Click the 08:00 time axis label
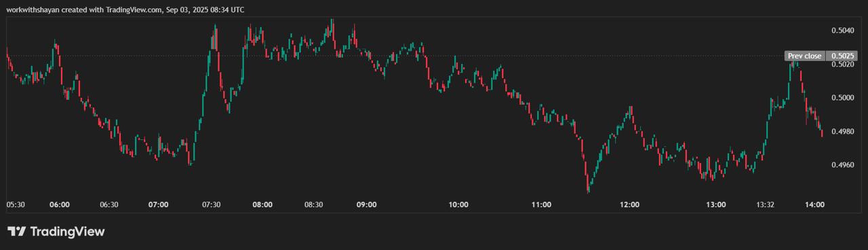The height and width of the screenshot is (250, 868). (262, 204)
